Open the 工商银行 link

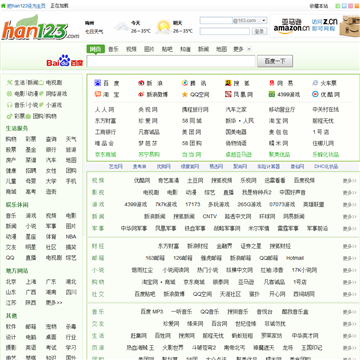105,132
